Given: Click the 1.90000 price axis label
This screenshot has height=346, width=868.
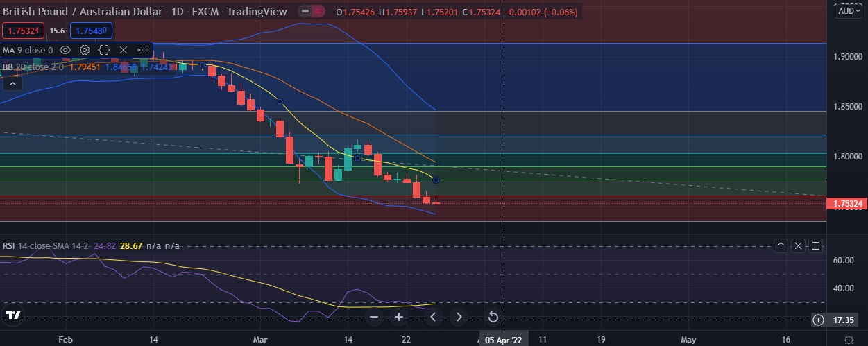Looking at the screenshot, I should click(x=846, y=56).
